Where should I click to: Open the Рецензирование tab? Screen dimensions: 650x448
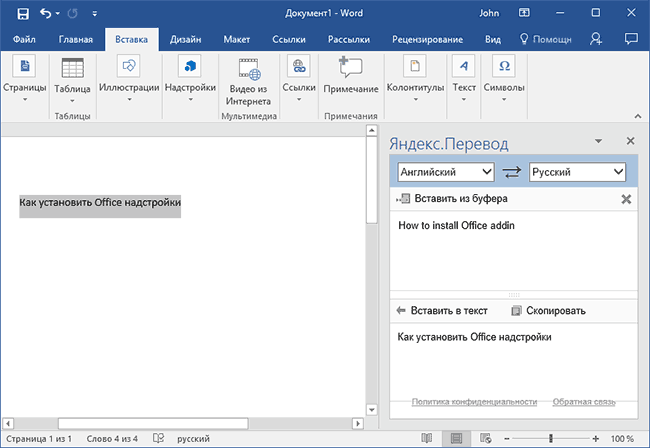(x=427, y=39)
